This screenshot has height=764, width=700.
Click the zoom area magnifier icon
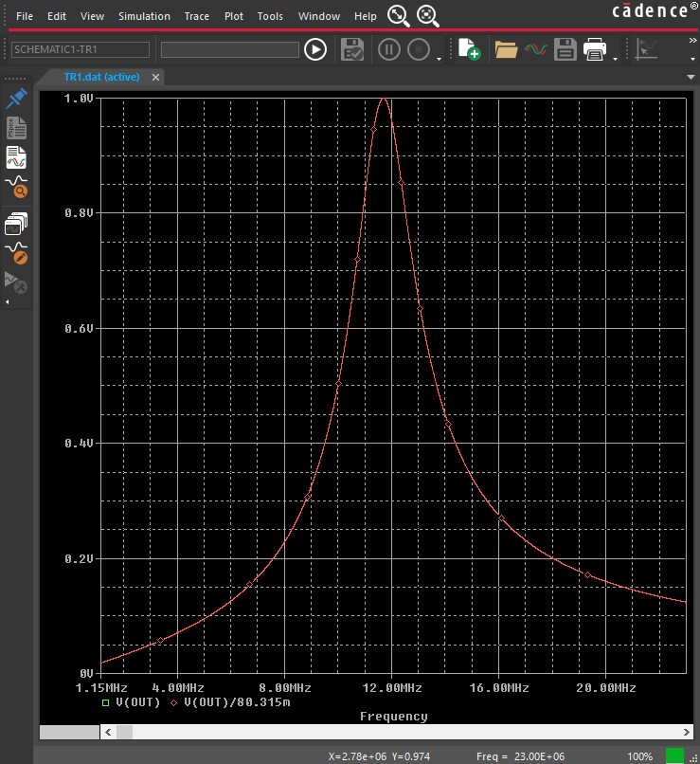click(428, 15)
